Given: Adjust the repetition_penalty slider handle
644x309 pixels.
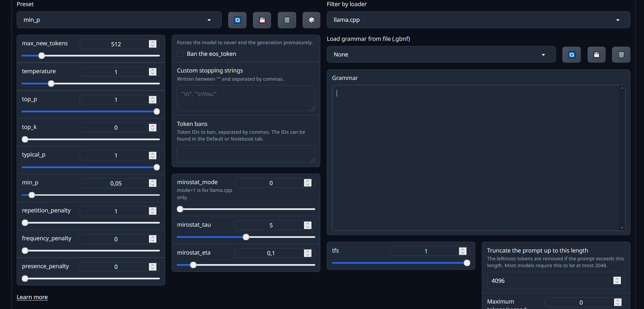Looking at the screenshot, I should [x=25, y=223].
